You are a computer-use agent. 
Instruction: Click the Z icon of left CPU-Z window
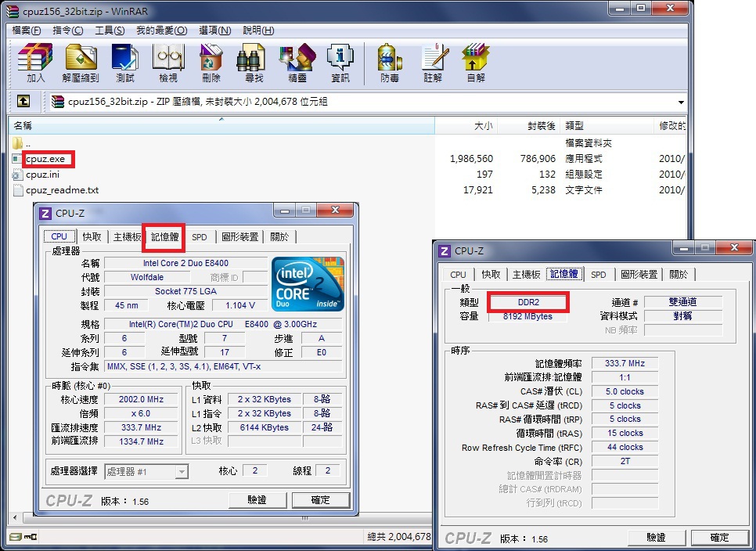[x=45, y=213]
